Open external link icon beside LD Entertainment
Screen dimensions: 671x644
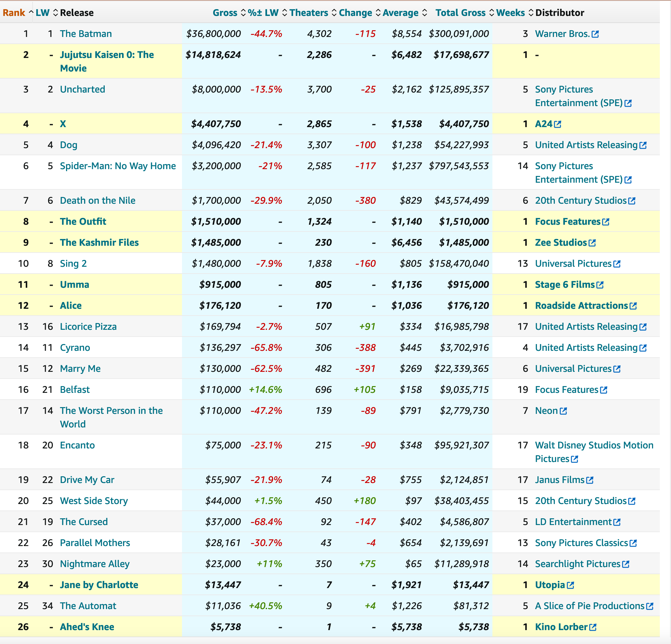click(616, 522)
